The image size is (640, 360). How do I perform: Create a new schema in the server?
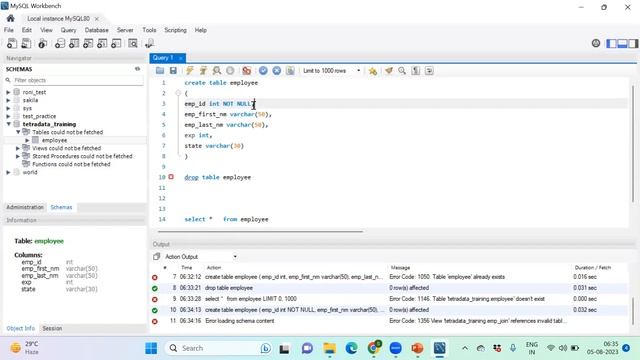tap(60, 43)
